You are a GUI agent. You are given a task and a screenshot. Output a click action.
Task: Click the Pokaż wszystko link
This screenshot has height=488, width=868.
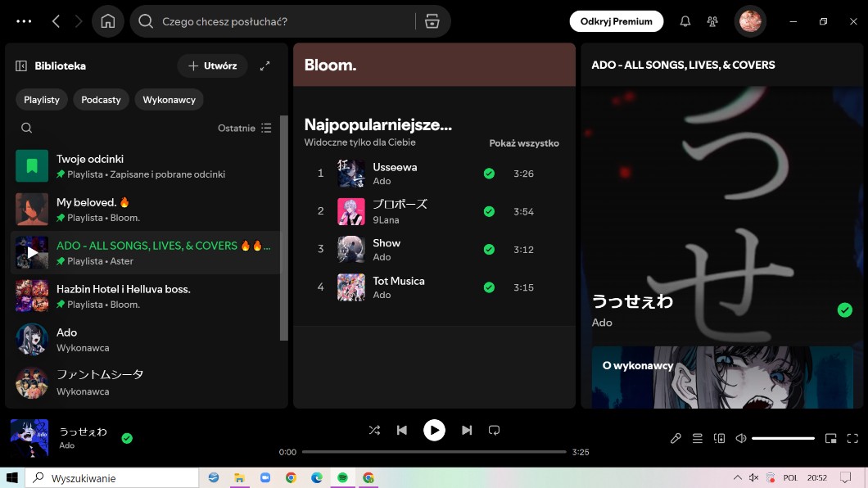coord(524,143)
